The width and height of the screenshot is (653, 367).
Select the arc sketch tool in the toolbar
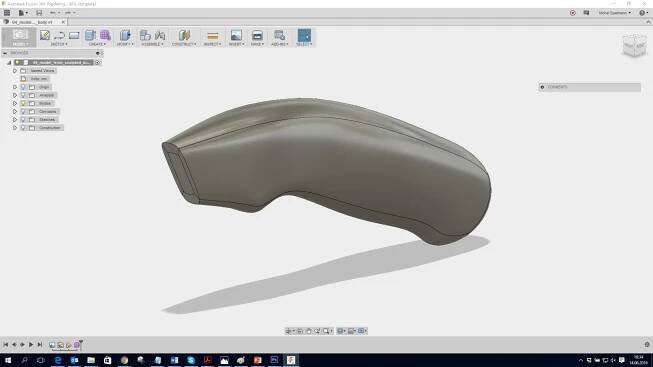tap(60, 35)
